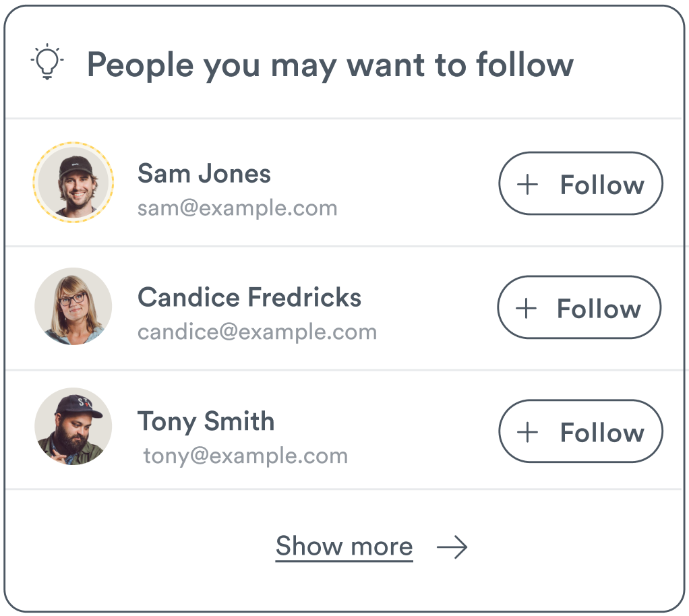This screenshot has height=616, width=689.
Task: Follow Candice Fredricks
Action: [579, 308]
